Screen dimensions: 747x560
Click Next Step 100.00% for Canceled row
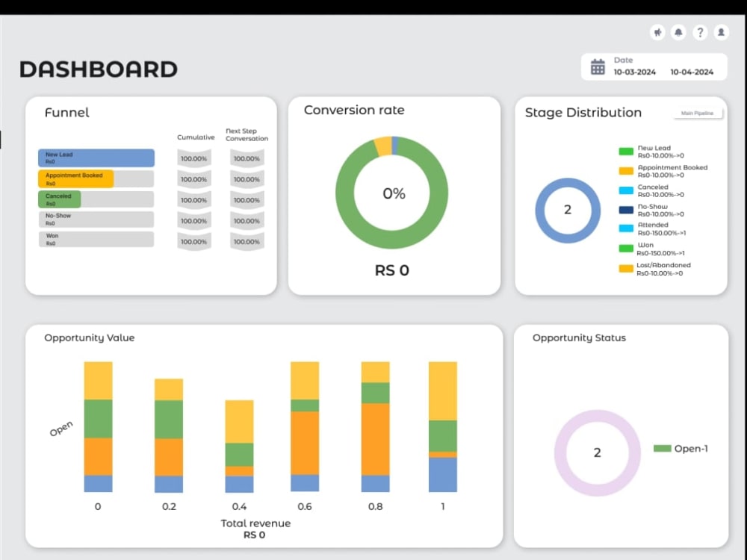click(247, 200)
